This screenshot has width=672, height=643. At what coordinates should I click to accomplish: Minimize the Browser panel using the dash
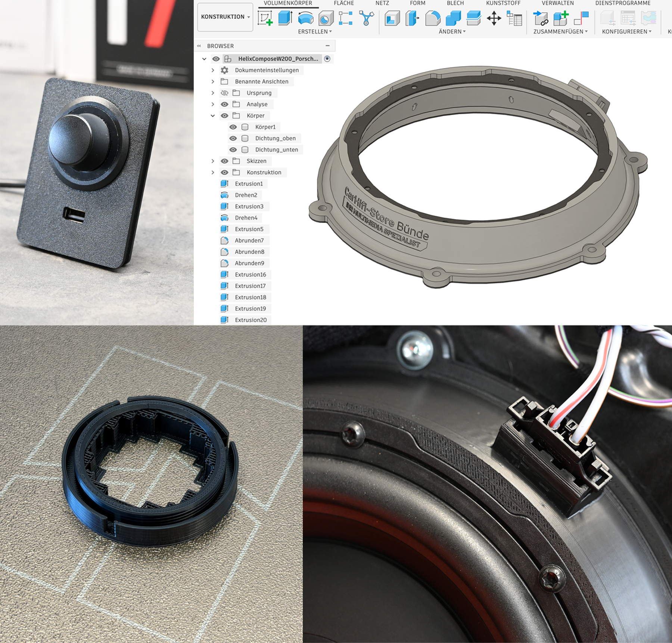327,46
